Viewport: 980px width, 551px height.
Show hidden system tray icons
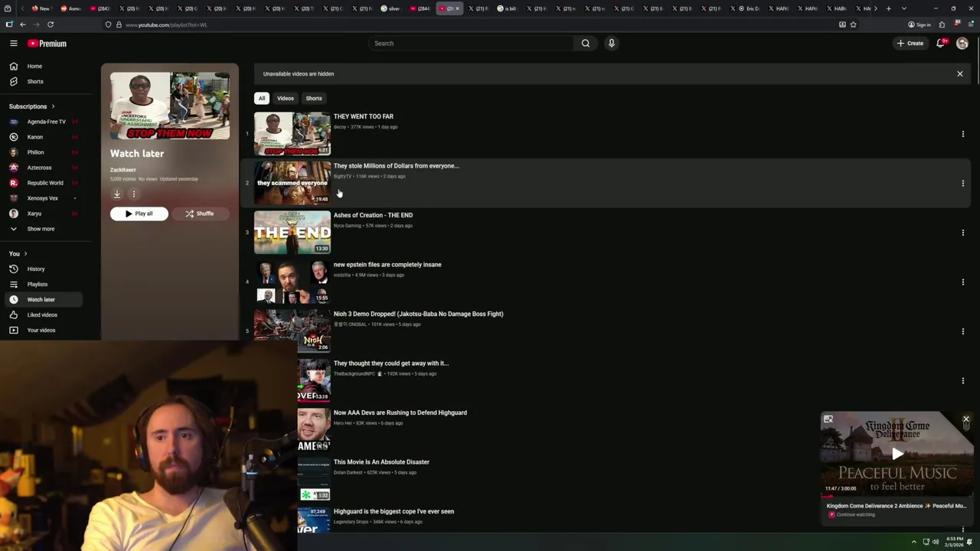click(913, 542)
